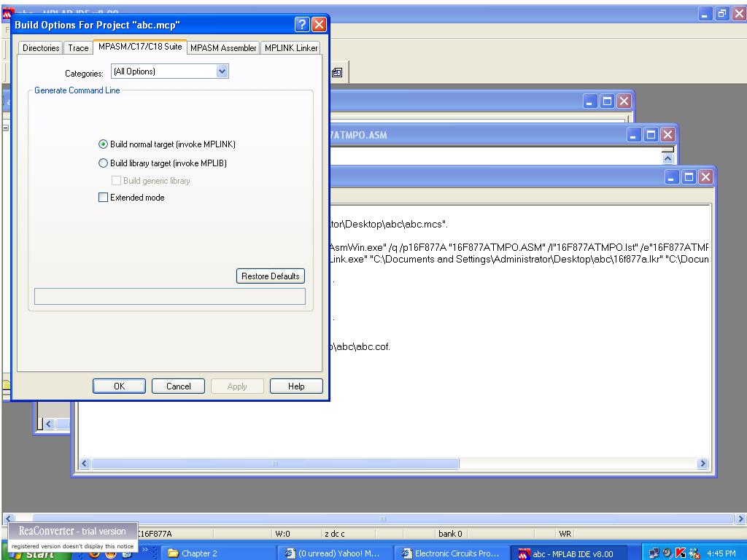Screen dimensions: 747x560
Task: Click the bank 0 status bar field
Action: pos(450,534)
